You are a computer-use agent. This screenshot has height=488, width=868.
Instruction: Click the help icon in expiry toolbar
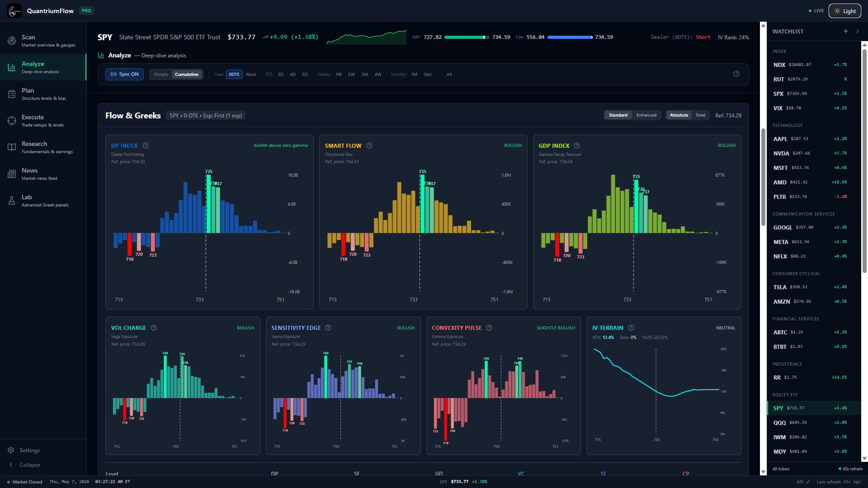(x=736, y=74)
